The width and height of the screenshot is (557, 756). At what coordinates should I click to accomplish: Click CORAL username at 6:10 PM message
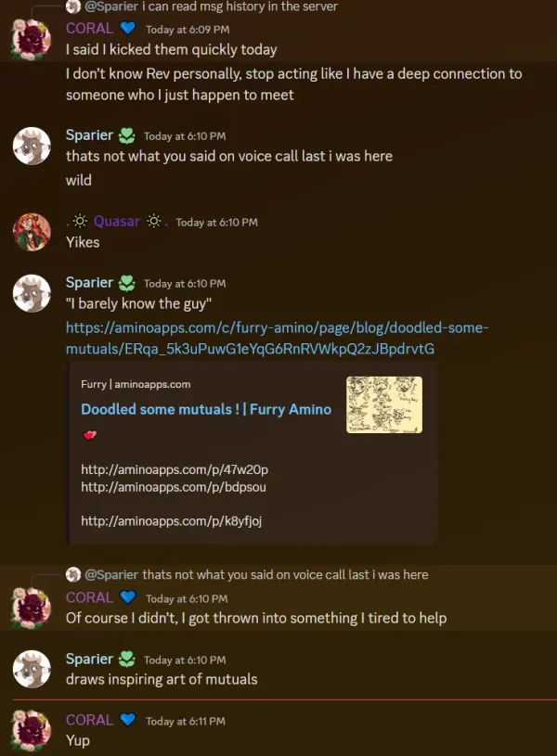tap(89, 597)
